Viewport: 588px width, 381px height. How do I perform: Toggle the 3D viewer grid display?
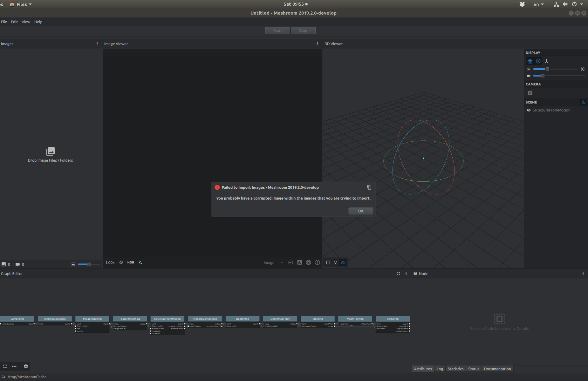[x=530, y=61]
